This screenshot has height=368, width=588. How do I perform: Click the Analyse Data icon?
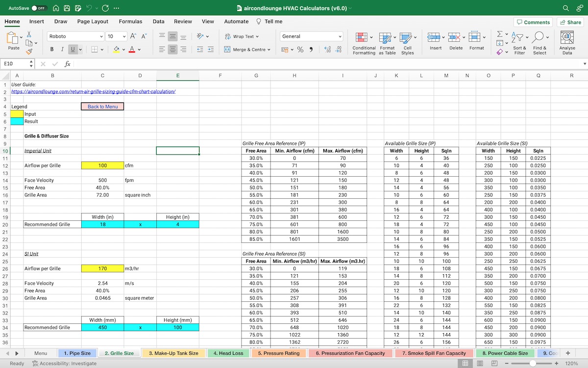[x=567, y=38]
